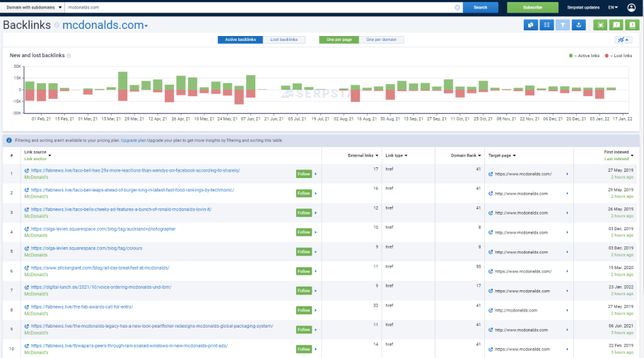Expand target page arrow in row 4
This screenshot has height=358, width=644.
click(567, 232)
